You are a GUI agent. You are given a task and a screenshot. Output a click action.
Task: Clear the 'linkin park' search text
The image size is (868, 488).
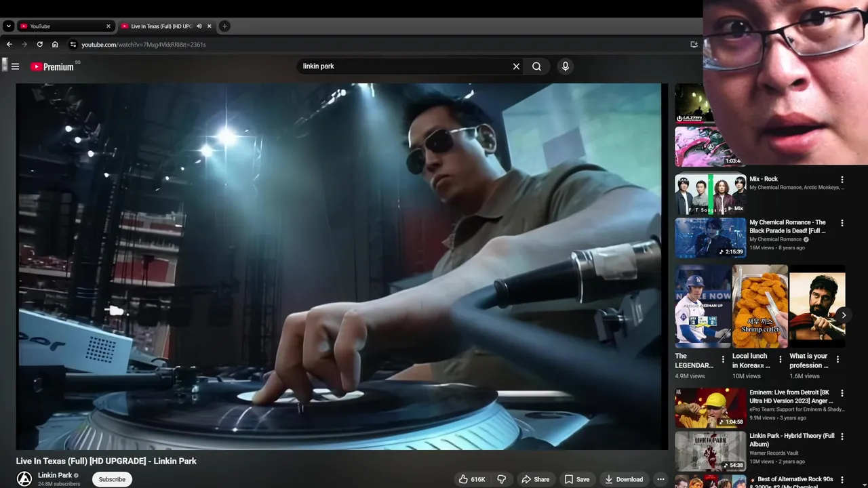tap(516, 66)
